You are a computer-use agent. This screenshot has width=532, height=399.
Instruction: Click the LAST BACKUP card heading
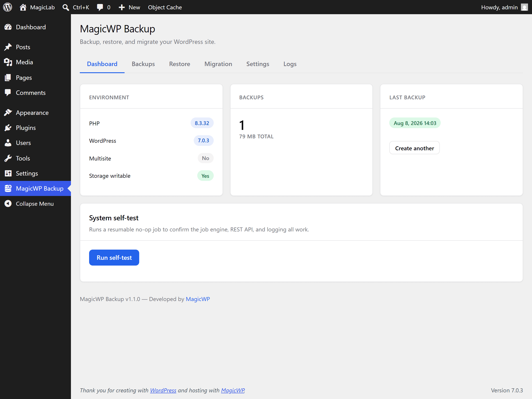click(x=407, y=97)
